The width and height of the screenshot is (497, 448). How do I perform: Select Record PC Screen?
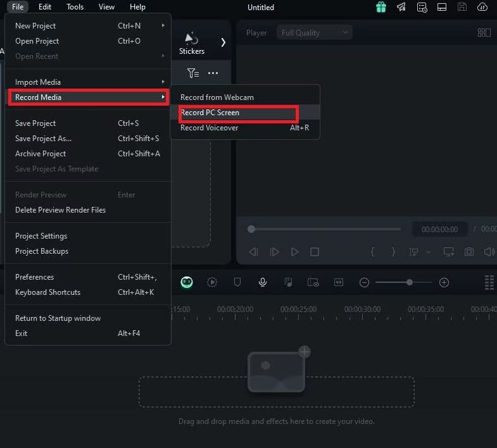coord(245,113)
